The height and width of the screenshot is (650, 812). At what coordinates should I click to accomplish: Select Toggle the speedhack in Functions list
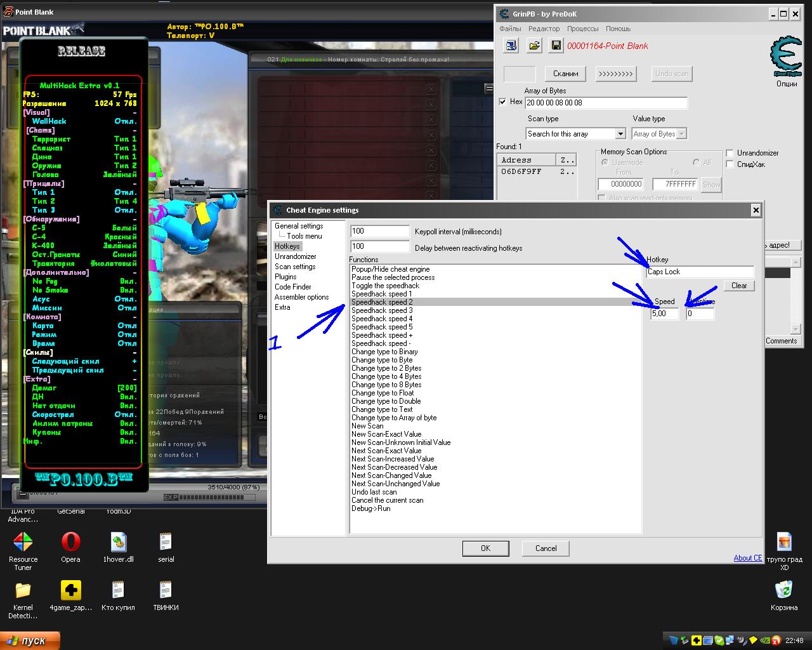coord(386,286)
